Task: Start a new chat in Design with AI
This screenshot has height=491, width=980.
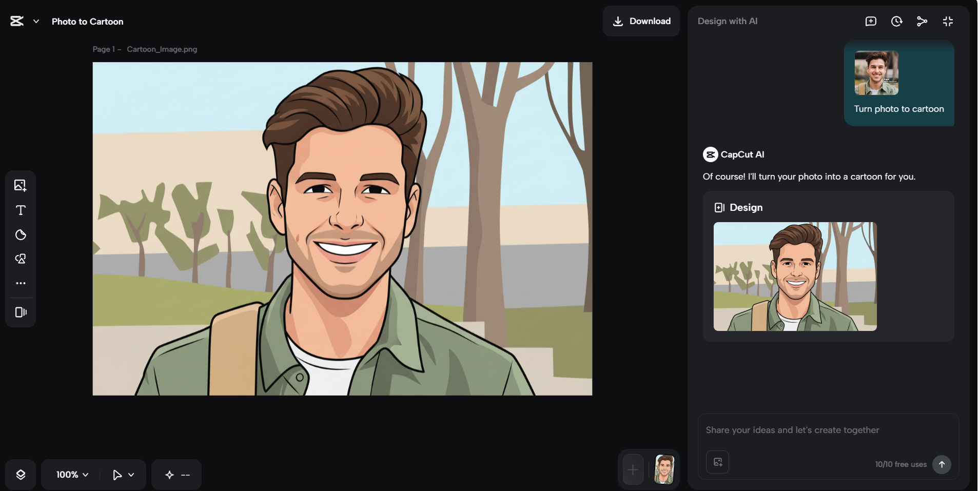Action: coord(871,21)
